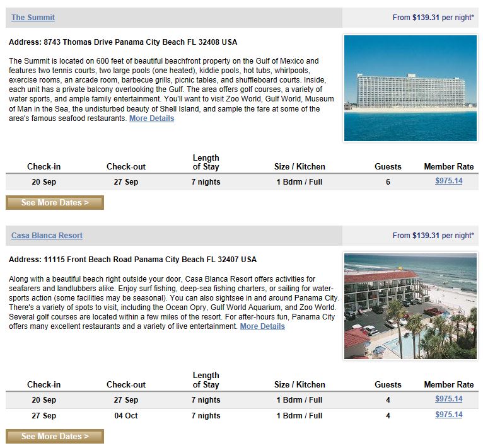Select Casa Blanca 20 Sep $975.14 rate

[x=448, y=399]
